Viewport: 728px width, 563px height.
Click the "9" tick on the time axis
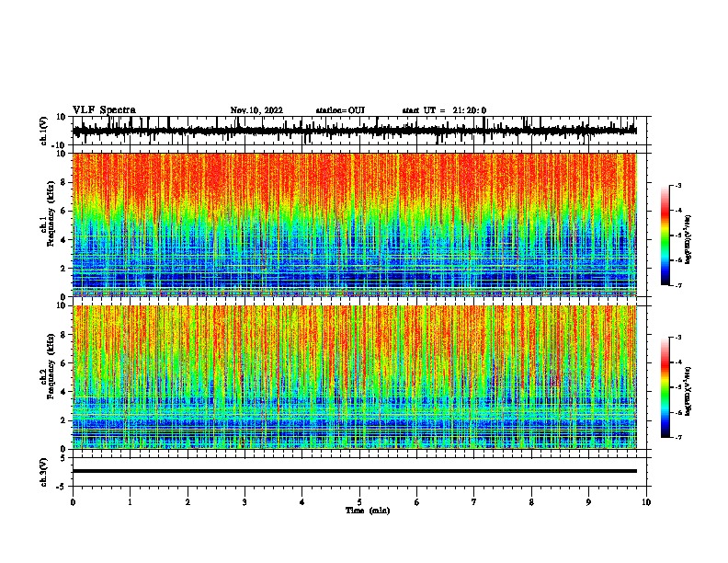point(588,502)
